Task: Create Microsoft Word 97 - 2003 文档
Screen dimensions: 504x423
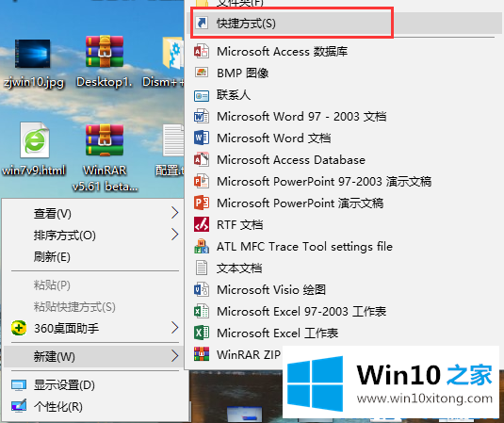Action: (x=301, y=117)
